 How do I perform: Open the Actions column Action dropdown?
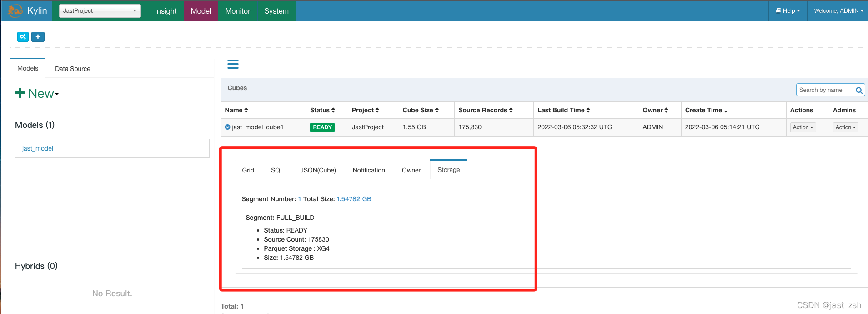click(803, 127)
